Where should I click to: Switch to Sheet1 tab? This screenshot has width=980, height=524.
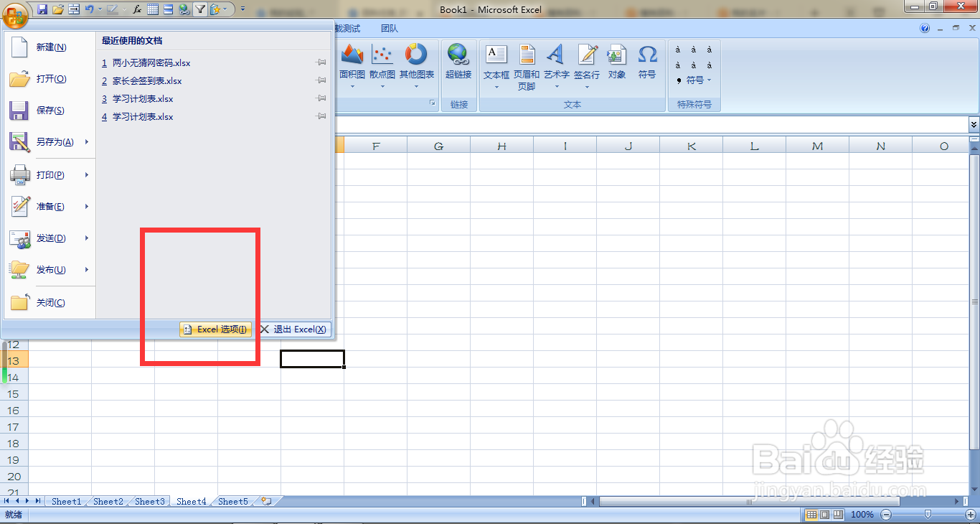point(66,502)
